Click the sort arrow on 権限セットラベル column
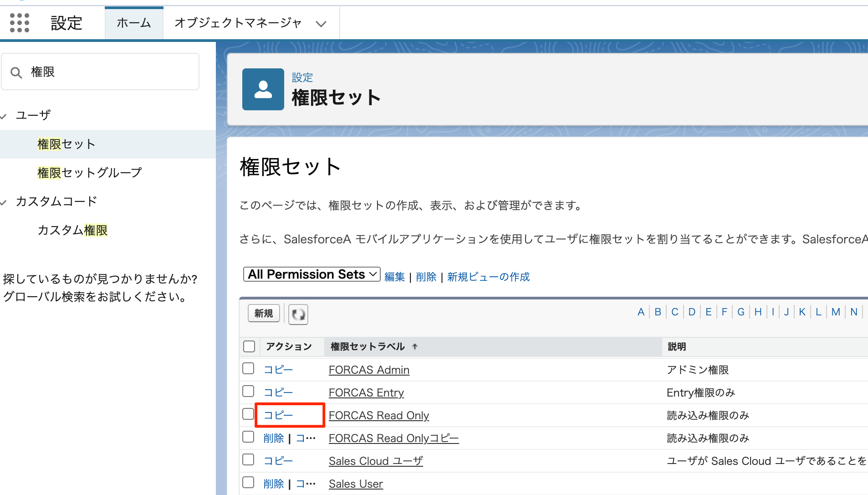Image resolution: width=868 pixels, height=495 pixels. (415, 346)
